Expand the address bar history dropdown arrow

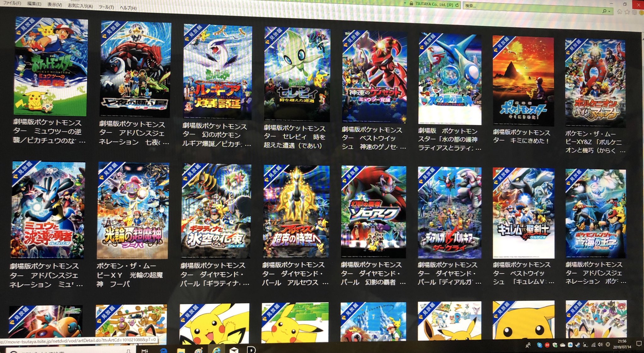click(405, 3)
